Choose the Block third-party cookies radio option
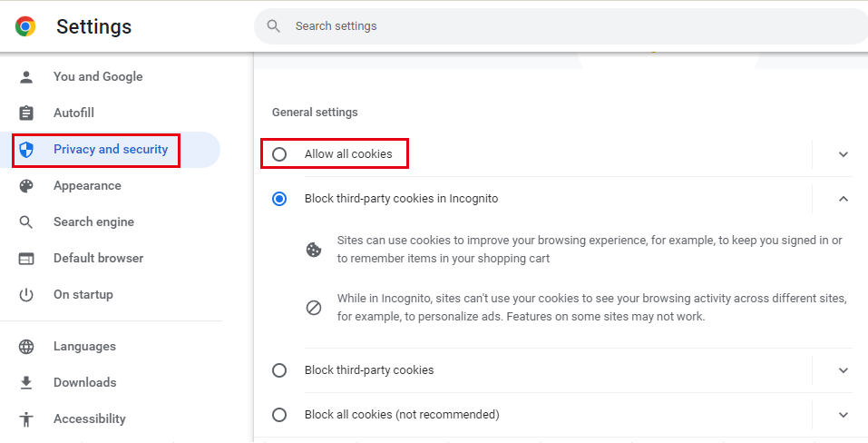 pos(279,369)
